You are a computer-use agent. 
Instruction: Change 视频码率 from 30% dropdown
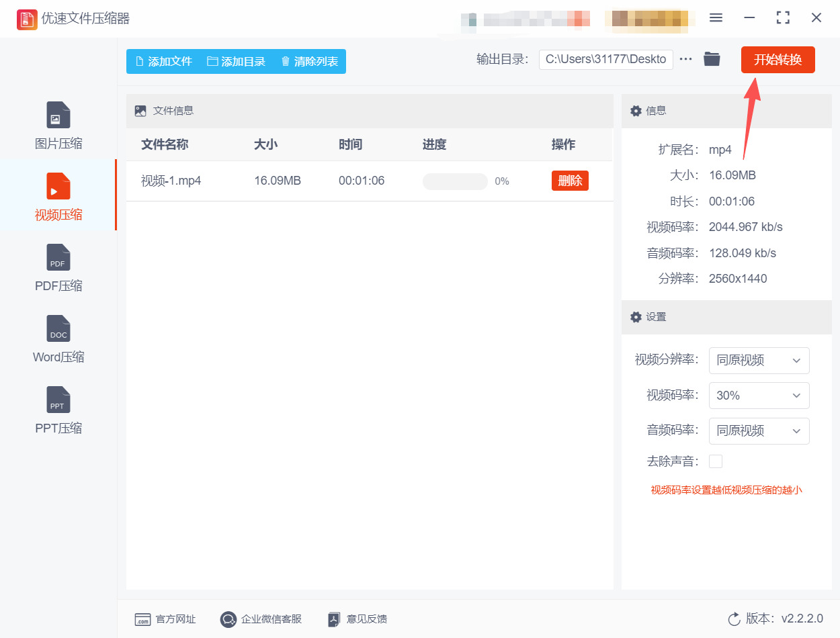759,396
